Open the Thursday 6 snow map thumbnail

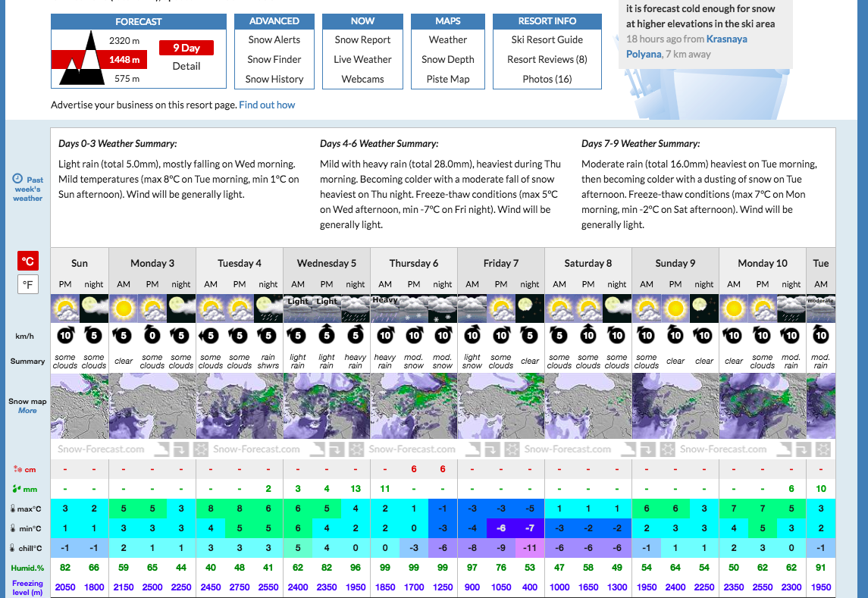coord(414,405)
